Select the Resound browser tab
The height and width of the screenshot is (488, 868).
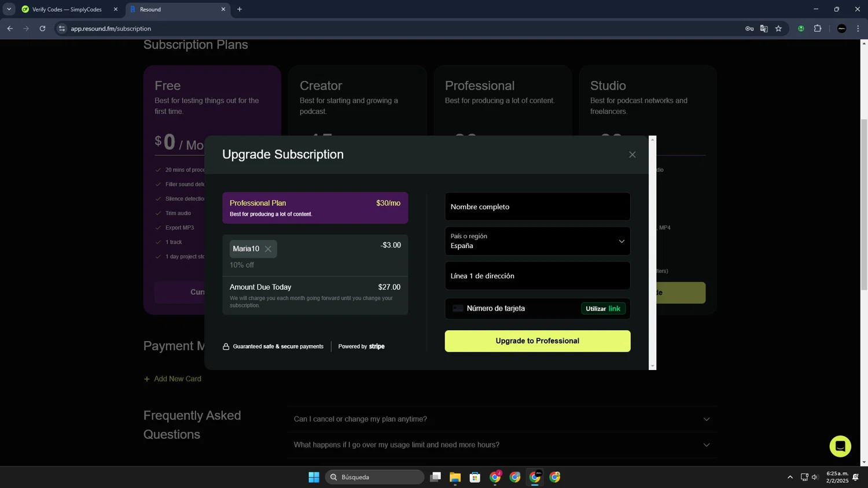tap(174, 9)
